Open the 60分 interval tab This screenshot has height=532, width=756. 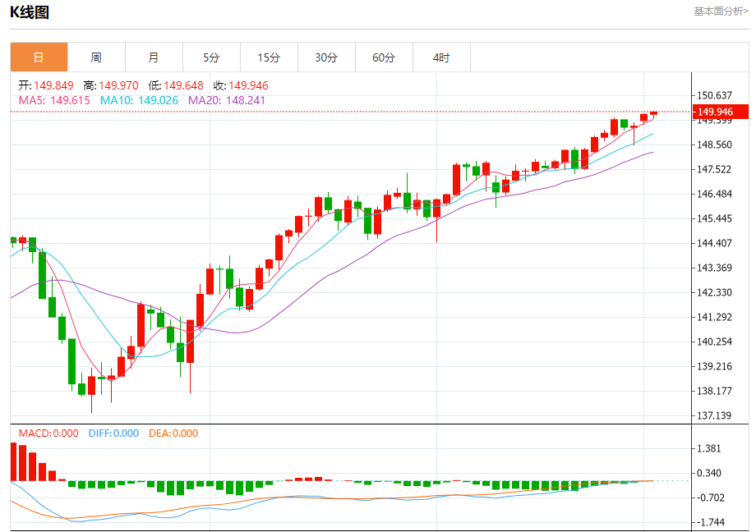click(x=384, y=57)
